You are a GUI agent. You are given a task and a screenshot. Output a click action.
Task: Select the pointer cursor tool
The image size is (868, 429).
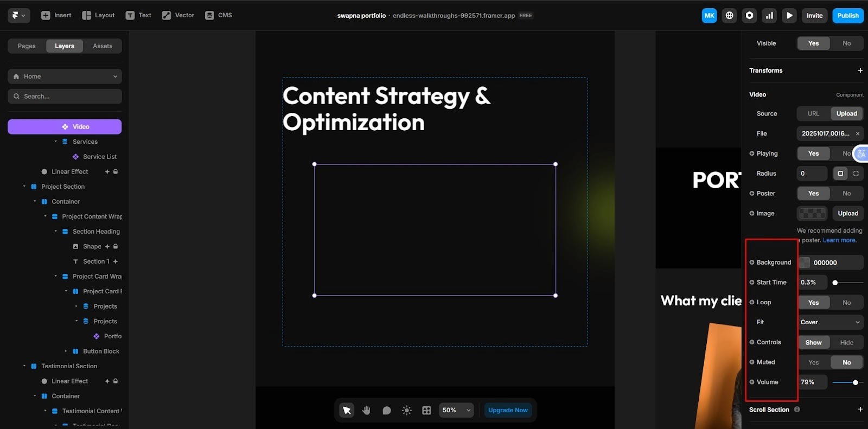tap(347, 410)
